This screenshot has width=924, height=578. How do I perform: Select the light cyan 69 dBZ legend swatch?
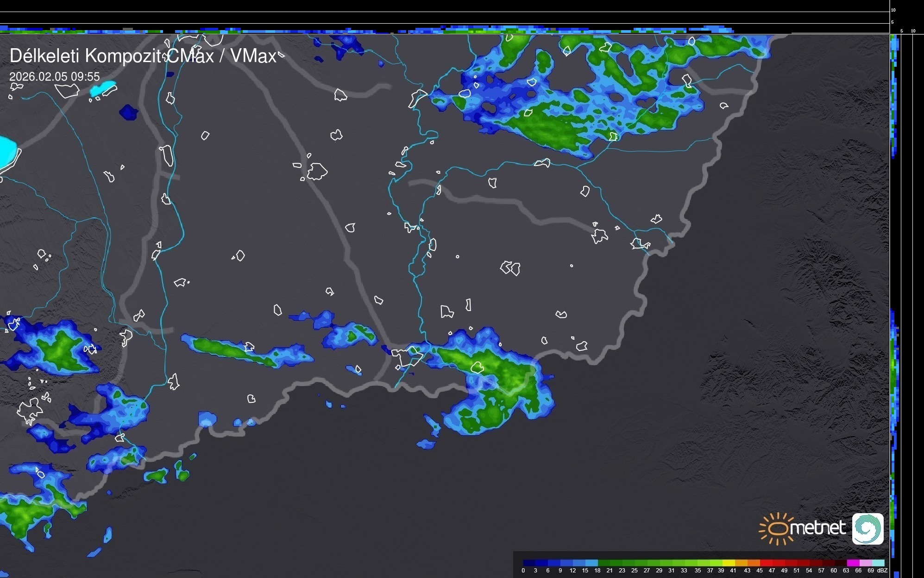pos(878,563)
